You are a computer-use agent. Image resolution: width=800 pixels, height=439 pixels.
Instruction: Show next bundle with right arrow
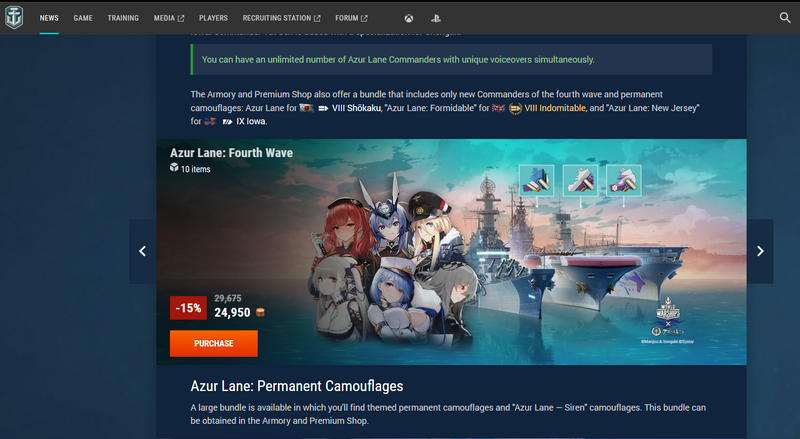tap(760, 251)
